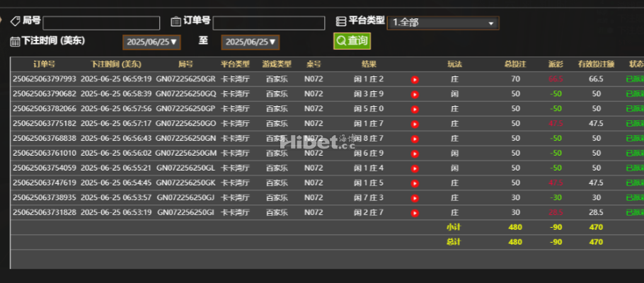Screen dimensions: 644x283
Task: Click round number GN072256250GO
Action: pyautogui.click(x=185, y=123)
